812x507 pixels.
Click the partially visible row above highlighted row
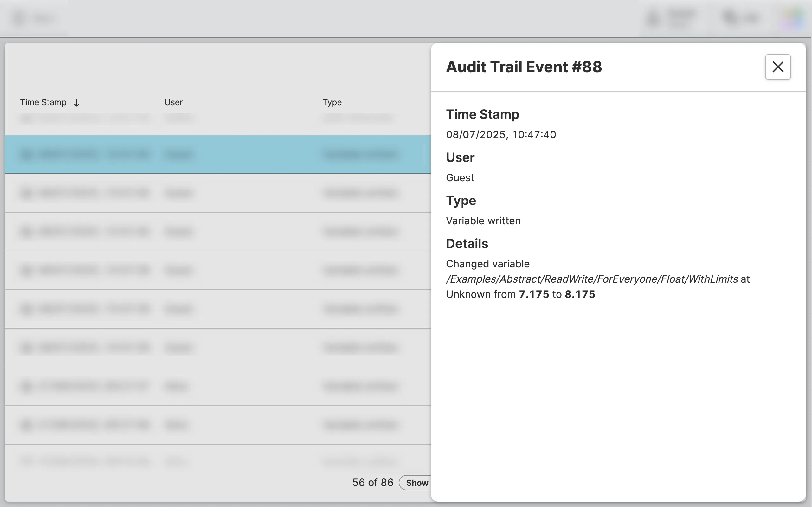[x=217, y=119]
